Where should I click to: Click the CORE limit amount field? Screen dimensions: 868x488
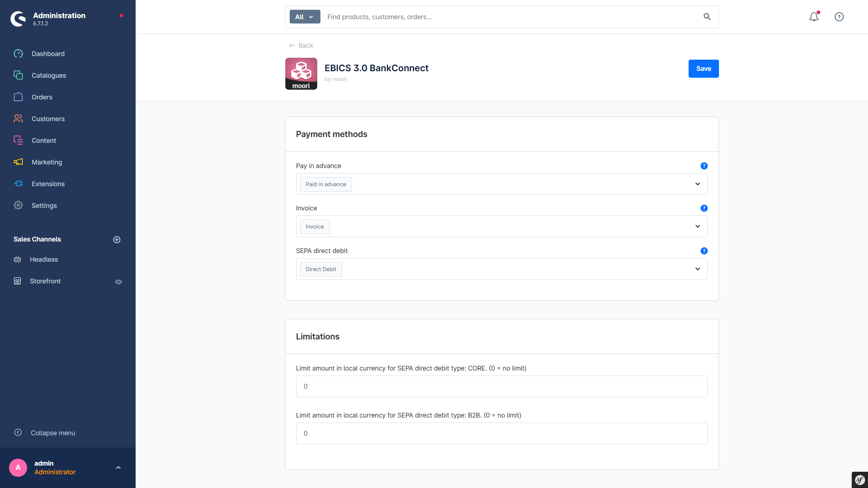point(501,386)
